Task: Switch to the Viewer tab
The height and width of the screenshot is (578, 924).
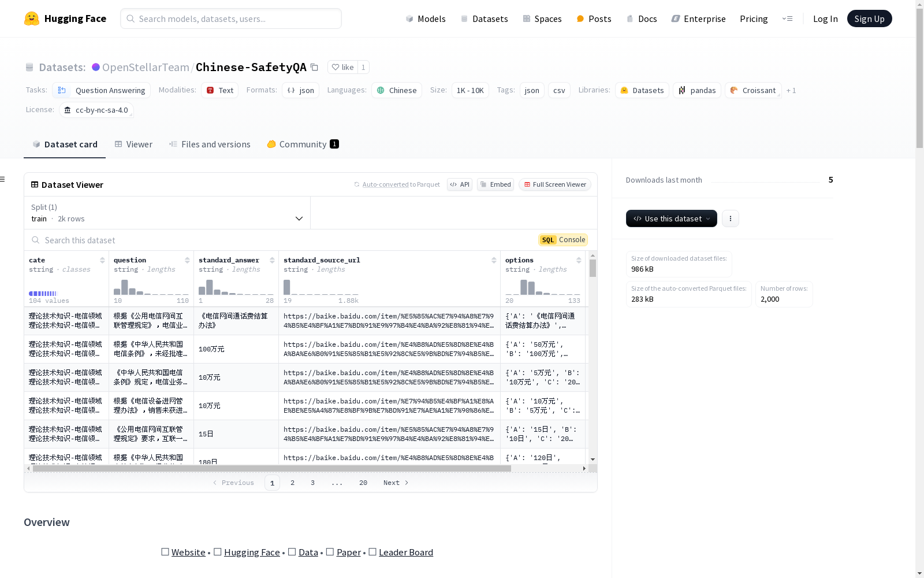Action: [x=133, y=144]
